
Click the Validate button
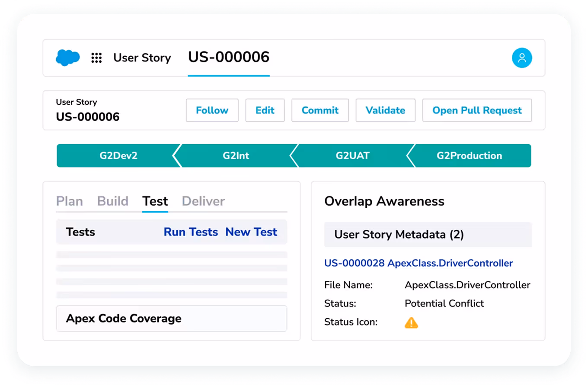pos(386,110)
